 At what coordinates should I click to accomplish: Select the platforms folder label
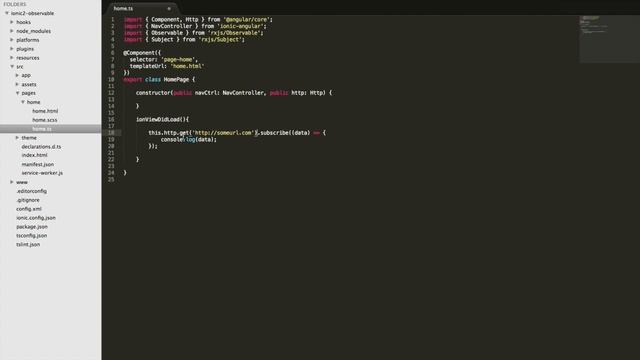pos(28,40)
